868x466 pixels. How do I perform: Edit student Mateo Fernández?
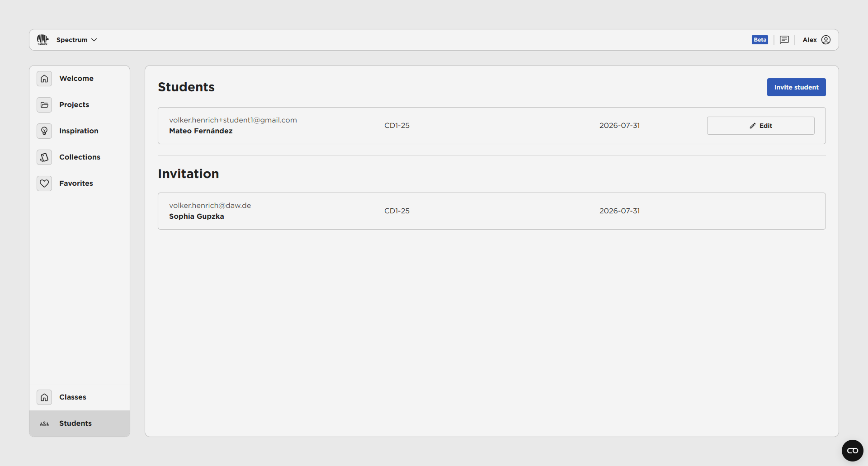click(x=760, y=126)
